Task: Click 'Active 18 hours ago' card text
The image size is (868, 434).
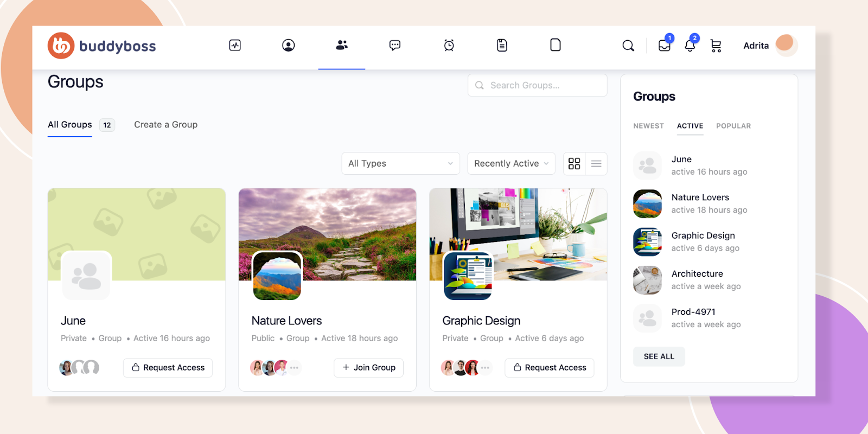Action: 360,339
